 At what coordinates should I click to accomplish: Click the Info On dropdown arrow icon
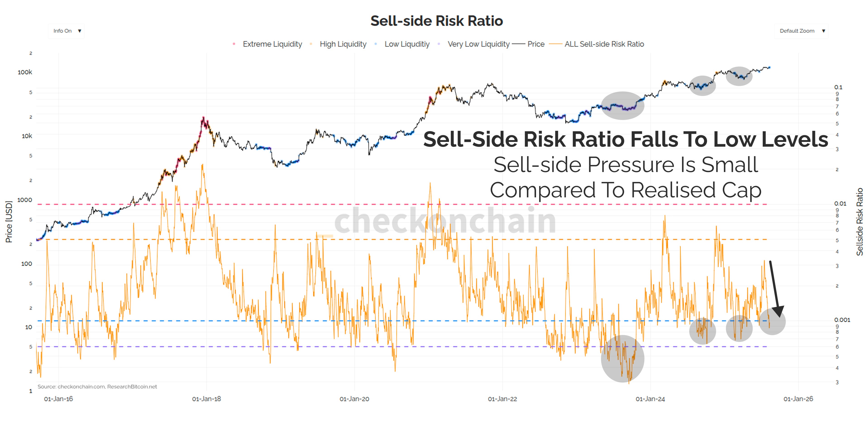click(x=80, y=31)
